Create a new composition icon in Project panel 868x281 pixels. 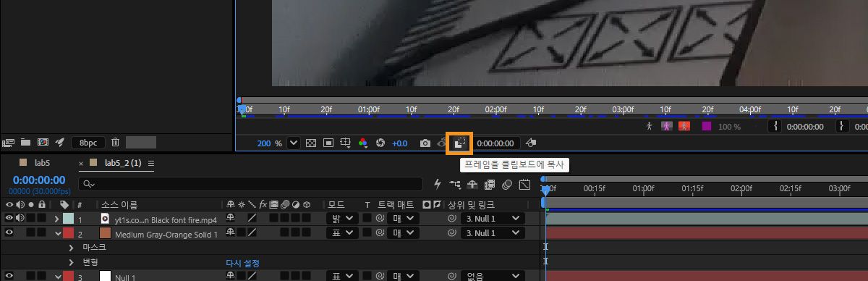click(43, 143)
